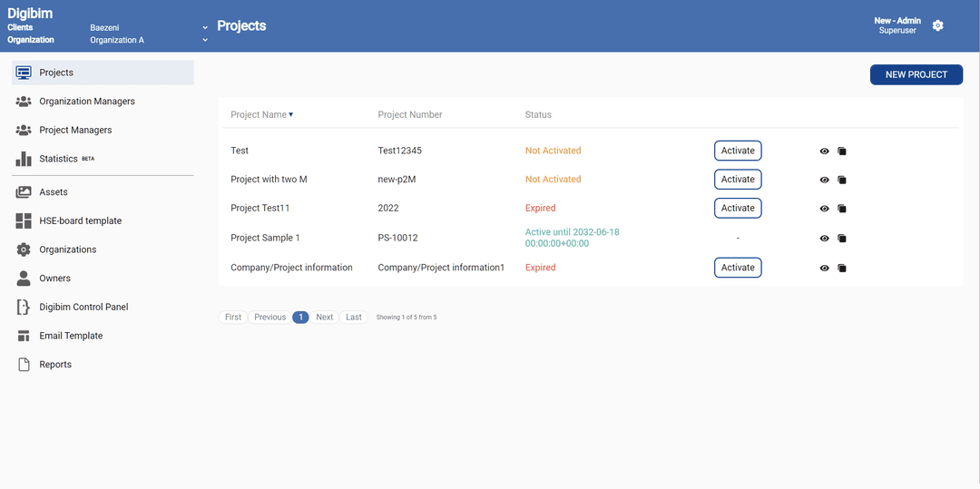Click eye icon for Company/Project information row
The height and width of the screenshot is (489, 980).
tap(825, 269)
